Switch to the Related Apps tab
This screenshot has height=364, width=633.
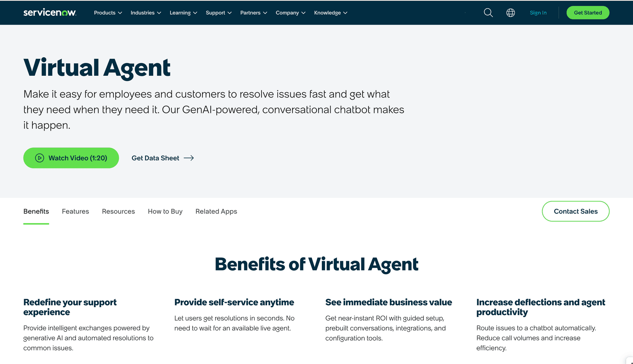tap(216, 211)
